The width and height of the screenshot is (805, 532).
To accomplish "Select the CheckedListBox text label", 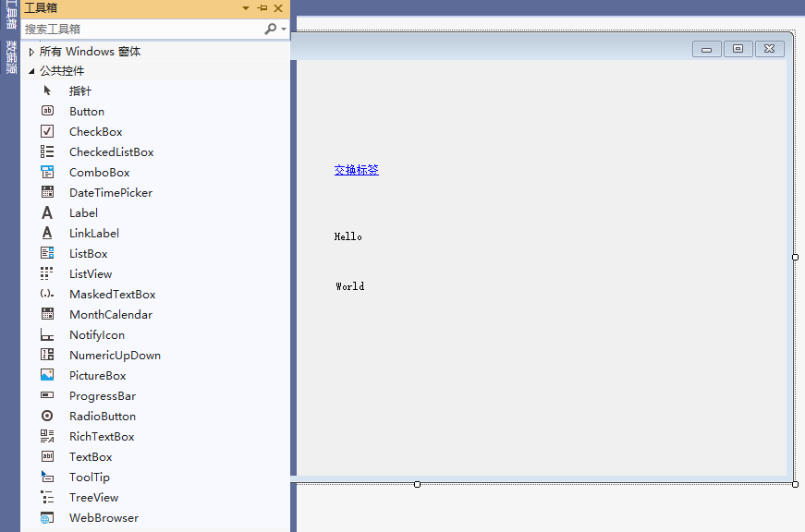I will point(112,152).
